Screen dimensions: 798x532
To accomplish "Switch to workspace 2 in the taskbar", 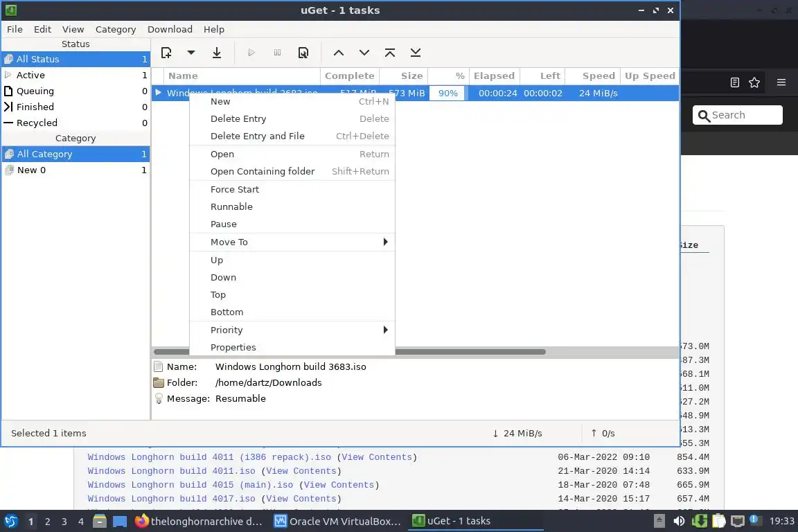I will 47,522.
